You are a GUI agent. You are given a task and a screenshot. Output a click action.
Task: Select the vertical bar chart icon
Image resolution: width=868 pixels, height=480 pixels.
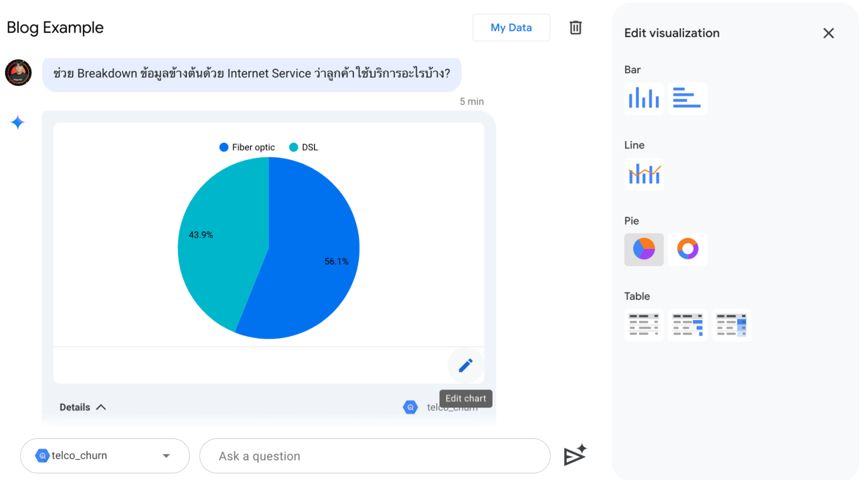coord(644,99)
